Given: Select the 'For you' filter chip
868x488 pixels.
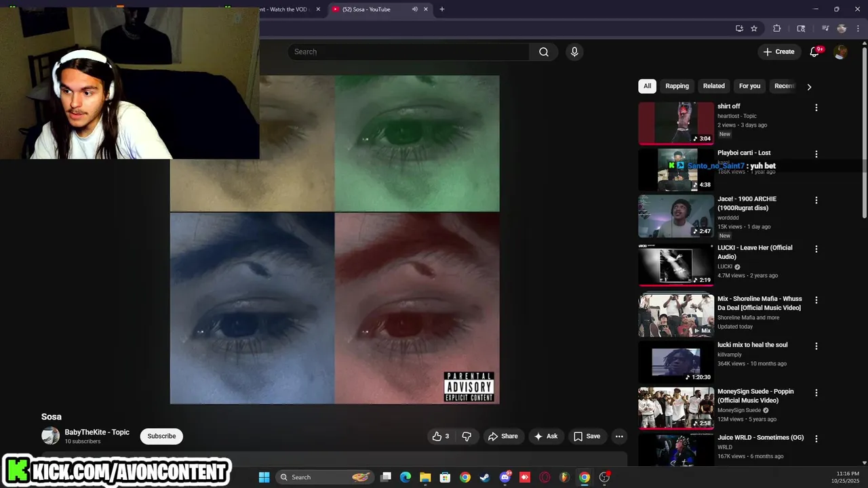Looking at the screenshot, I should 749,86.
